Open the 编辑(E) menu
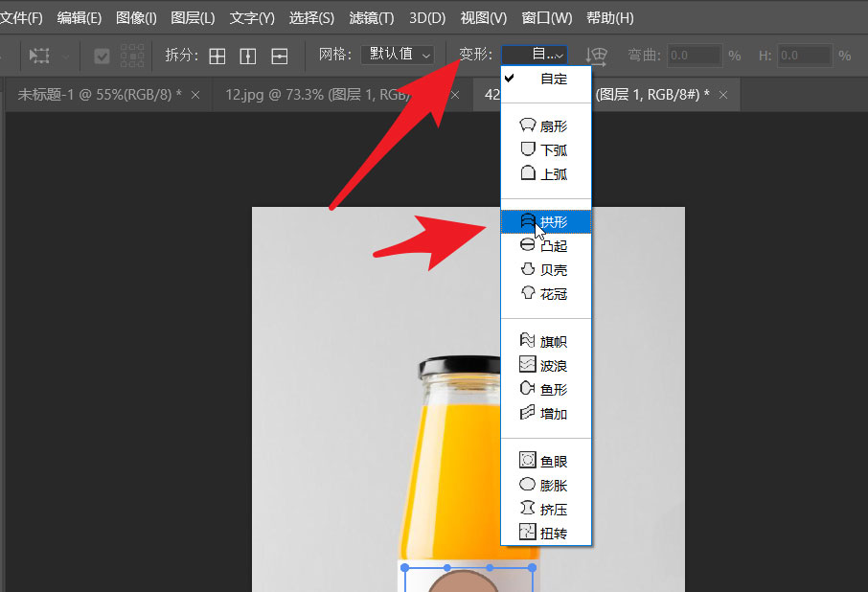 80,18
